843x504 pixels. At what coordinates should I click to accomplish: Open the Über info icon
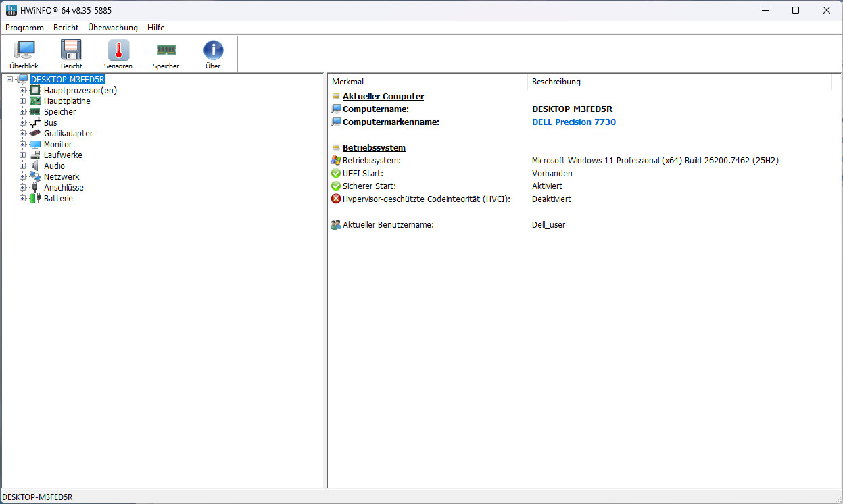click(x=213, y=51)
